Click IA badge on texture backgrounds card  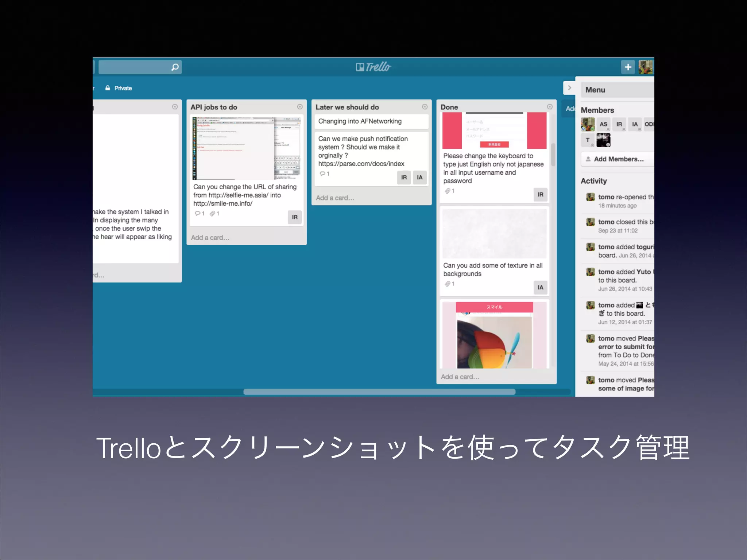point(540,288)
